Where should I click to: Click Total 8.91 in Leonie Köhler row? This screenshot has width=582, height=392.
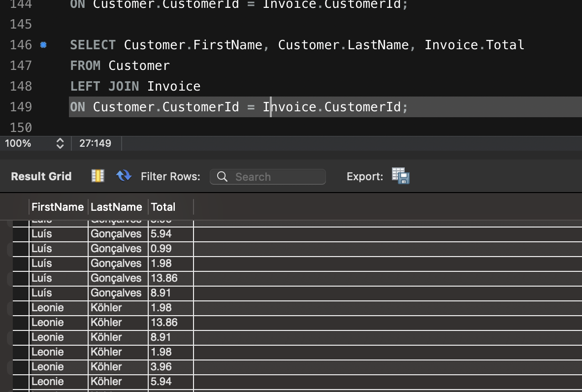tap(171, 337)
